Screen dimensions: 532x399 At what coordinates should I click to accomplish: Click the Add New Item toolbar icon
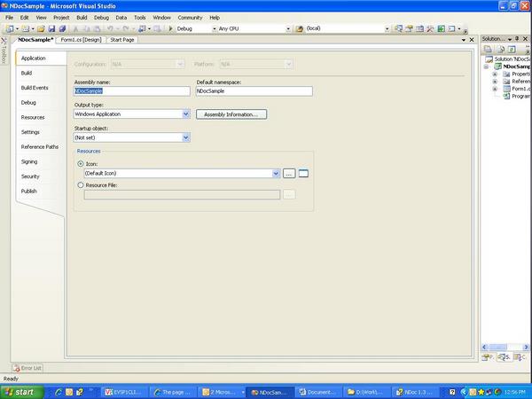pyautogui.click(x=25, y=29)
